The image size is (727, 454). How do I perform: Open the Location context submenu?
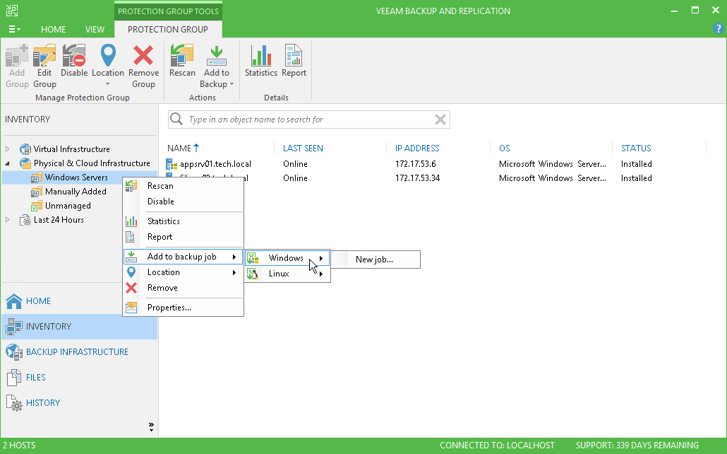(183, 272)
